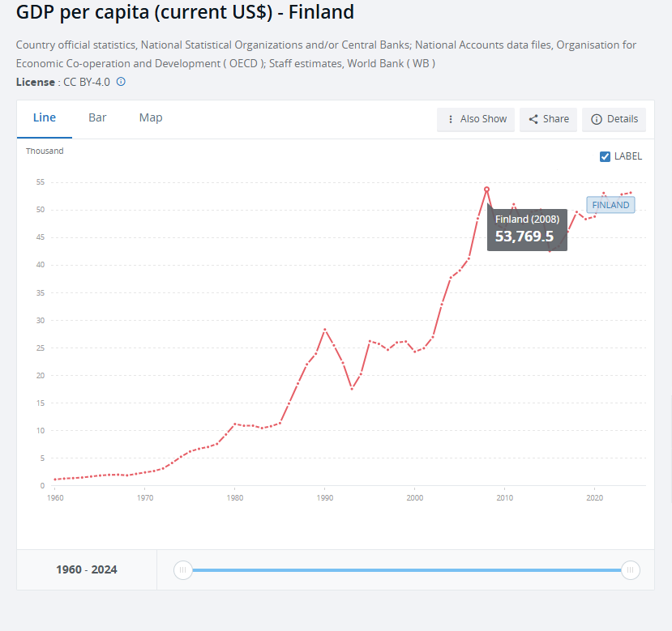Click the Share button
The height and width of the screenshot is (631, 672).
pos(548,119)
